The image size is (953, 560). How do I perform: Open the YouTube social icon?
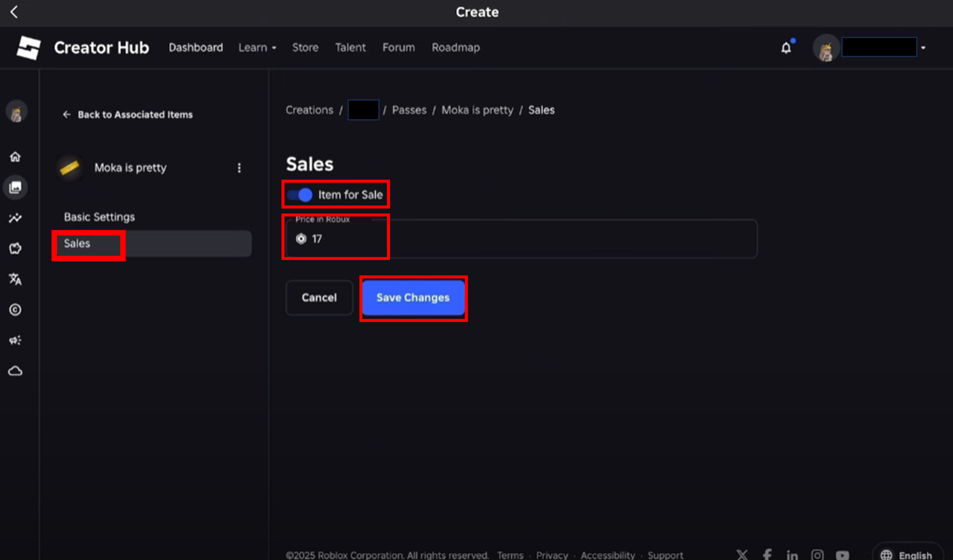842,555
